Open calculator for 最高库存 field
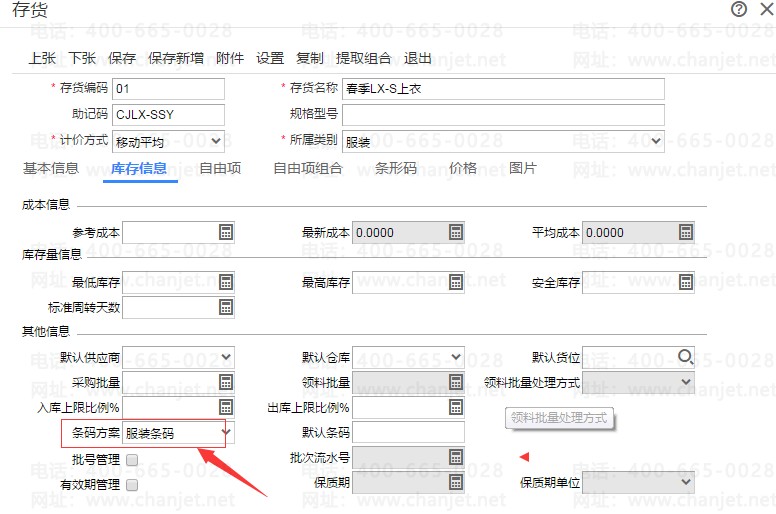The width and height of the screenshot is (776, 514). [x=456, y=282]
